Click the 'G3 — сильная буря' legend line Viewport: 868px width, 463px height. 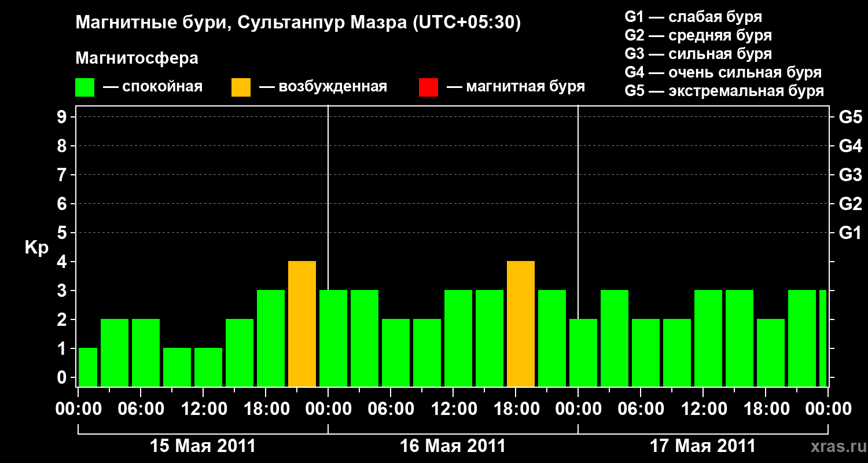(x=698, y=54)
